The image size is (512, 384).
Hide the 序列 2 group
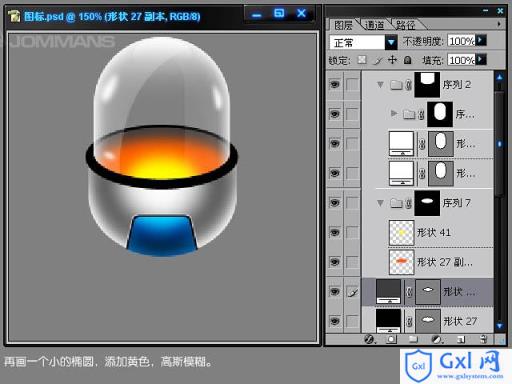point(334,84)
